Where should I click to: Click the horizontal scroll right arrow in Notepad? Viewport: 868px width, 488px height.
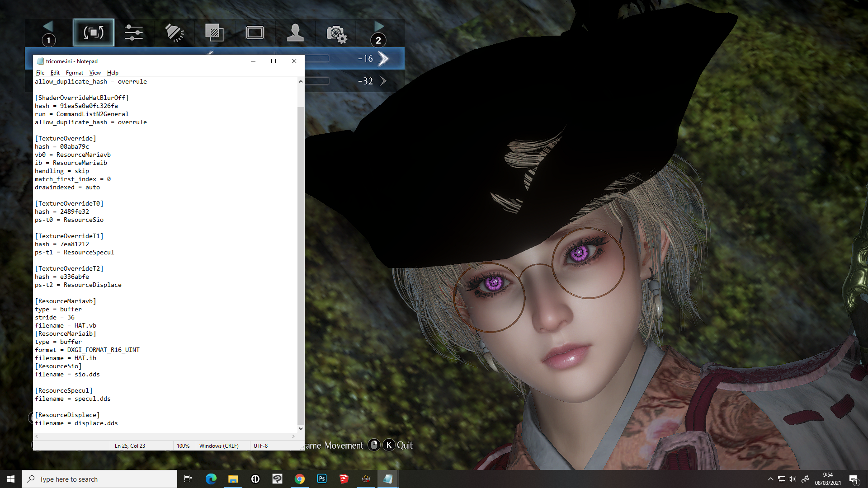(293, 436)
